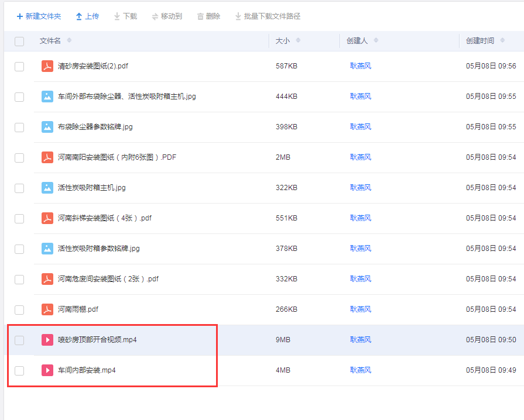Sort by 创建人 using the sort arrows
Image resolution: width=524 pixels, height=420 pixels.
tap(376, 40)
